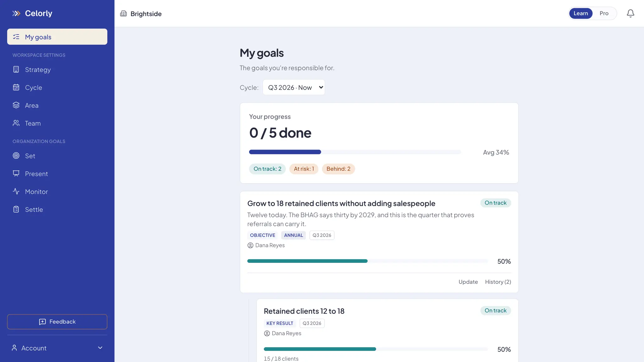This screenshot has height=362, width=644.
Task: Click the Set target icon
Action: click(16, 156)
